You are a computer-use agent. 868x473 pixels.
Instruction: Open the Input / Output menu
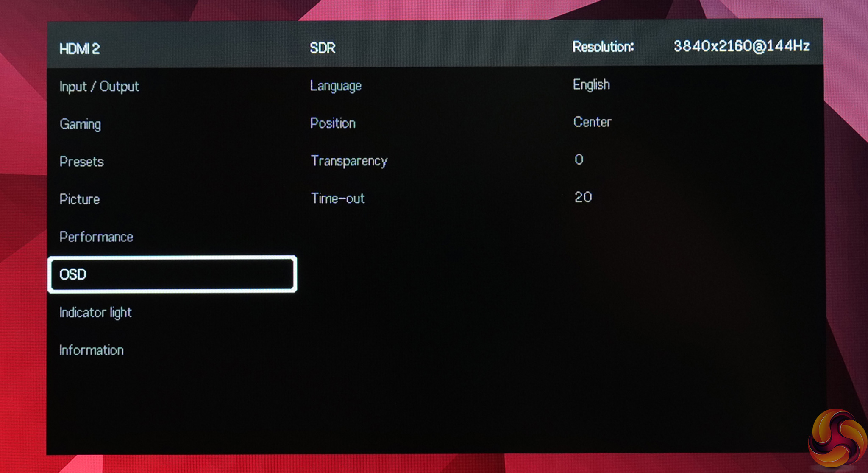pyautogui.click(x=99, y=87)
